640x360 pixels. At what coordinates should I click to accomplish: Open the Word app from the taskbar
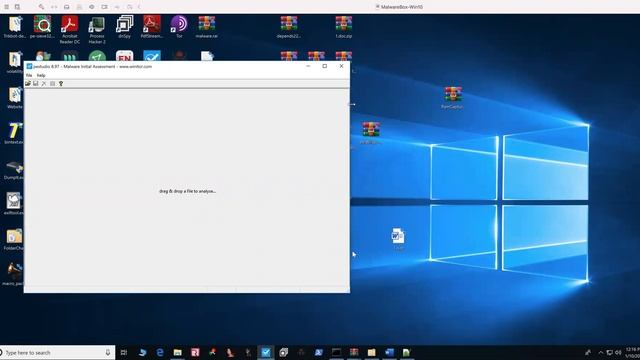coord(389,352)
